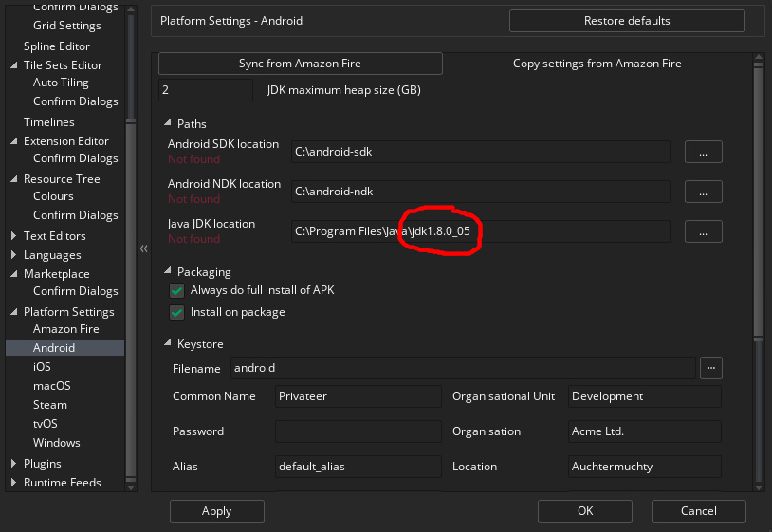
Task: Click Alias field with default_alias
Action: 358,467
